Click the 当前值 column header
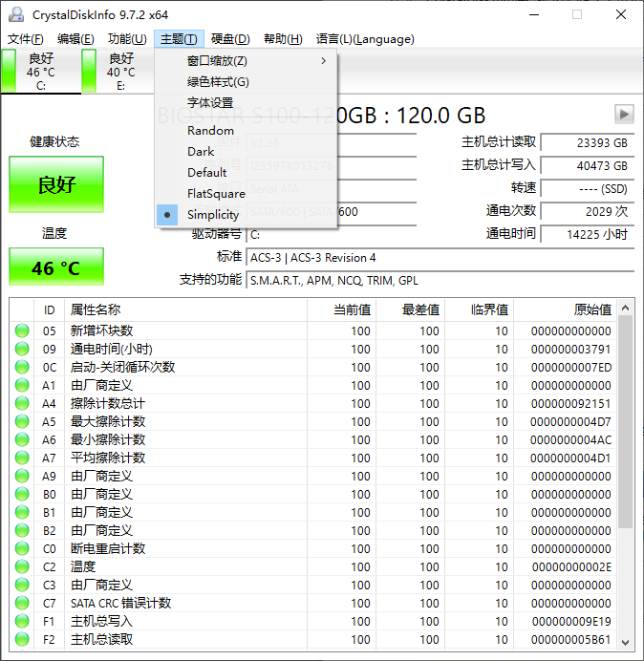Image resolution: width=644 pixels, height=661 pixels. coord(342,309)
